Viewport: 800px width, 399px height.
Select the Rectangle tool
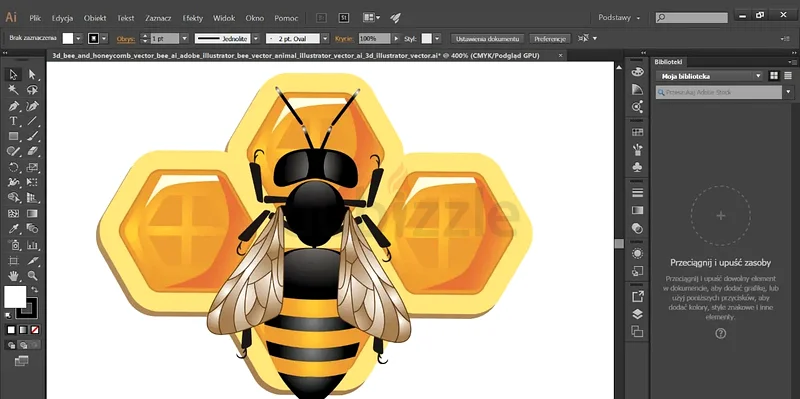13,136
